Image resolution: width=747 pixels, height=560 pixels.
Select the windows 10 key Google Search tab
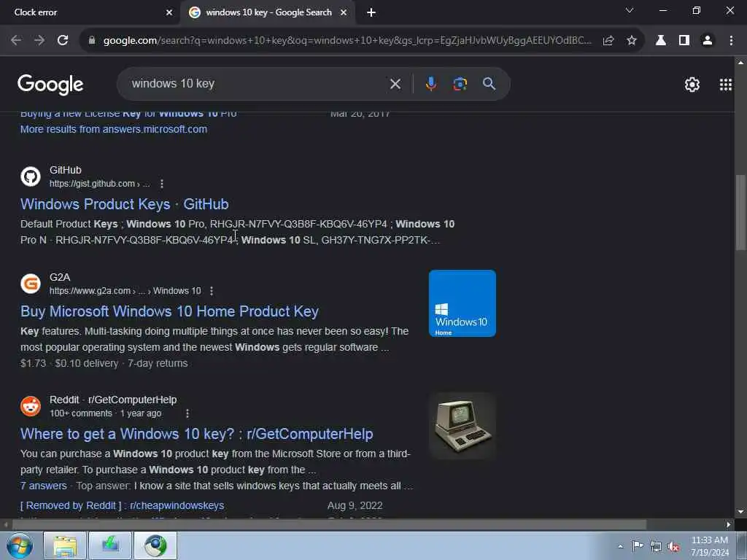[268, 12]
